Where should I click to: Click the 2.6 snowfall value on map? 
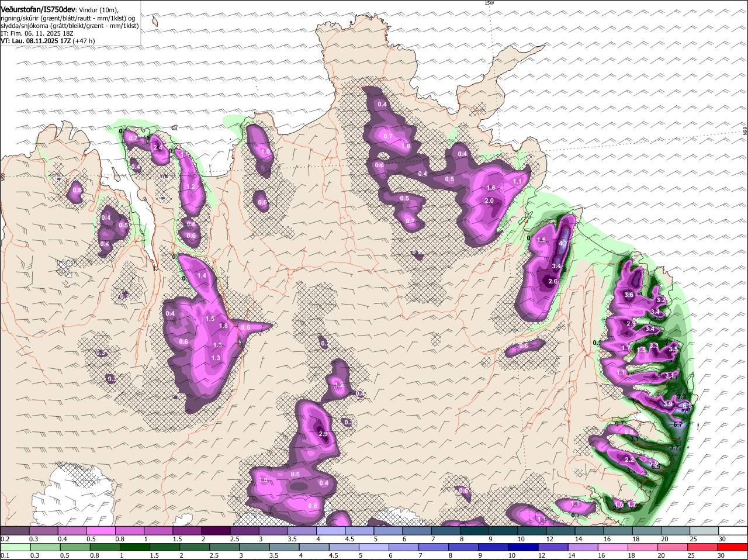click(553, 281)
